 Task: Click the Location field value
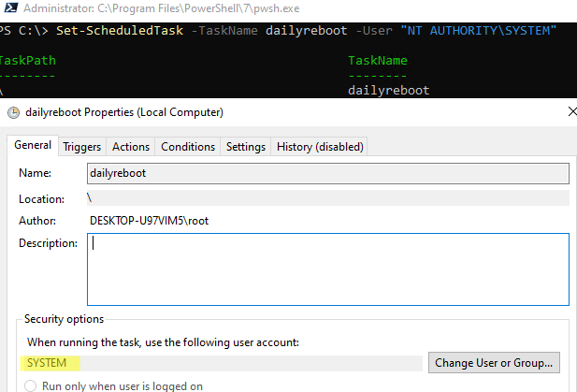pos(327,198)
